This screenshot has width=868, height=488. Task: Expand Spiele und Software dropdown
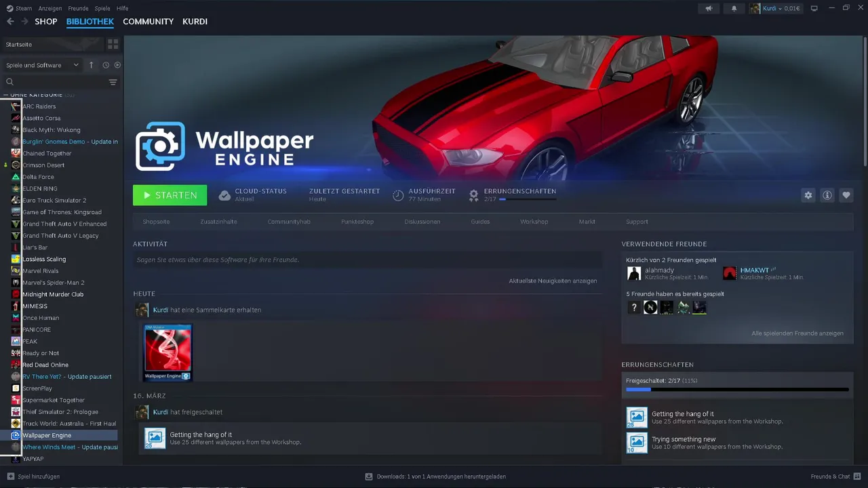[x=43, y=65]
